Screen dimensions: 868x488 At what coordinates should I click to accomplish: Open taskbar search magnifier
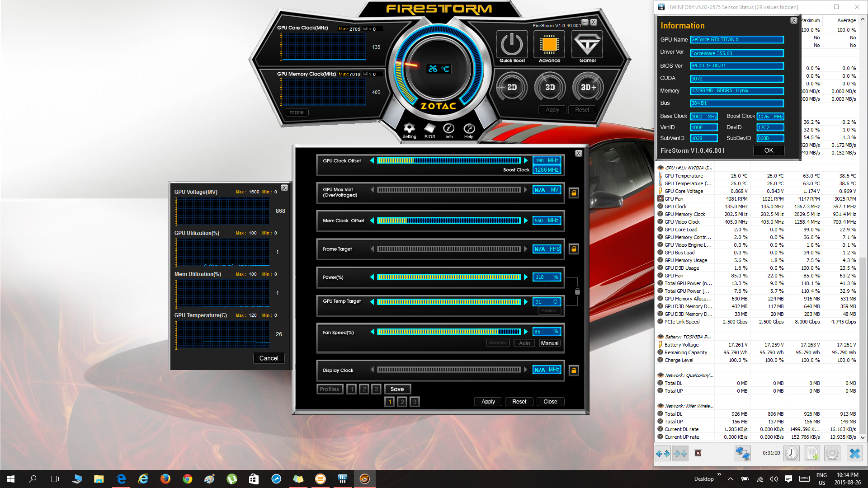click(33, 479)
